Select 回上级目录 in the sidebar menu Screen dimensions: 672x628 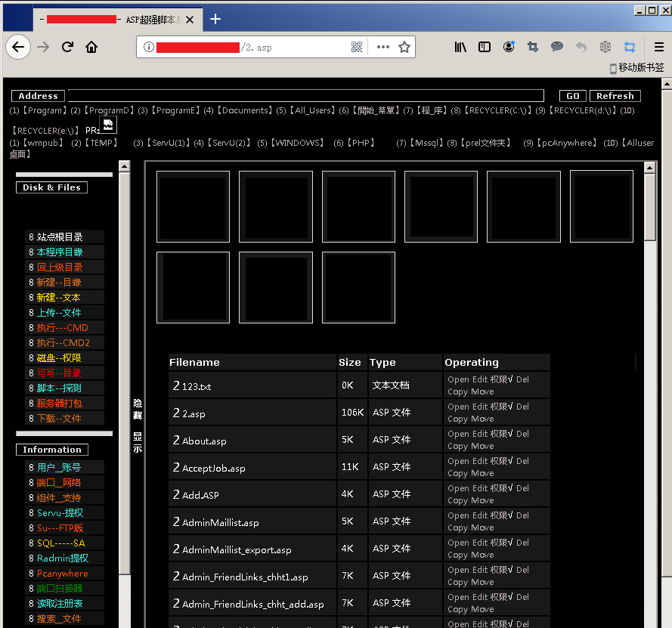(x=60, y=268)
